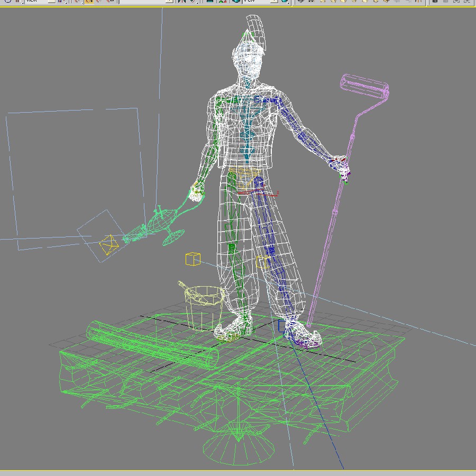Select the teal spine bones in the chest
This screenshot has width=476, height=476.
(248, 131)
